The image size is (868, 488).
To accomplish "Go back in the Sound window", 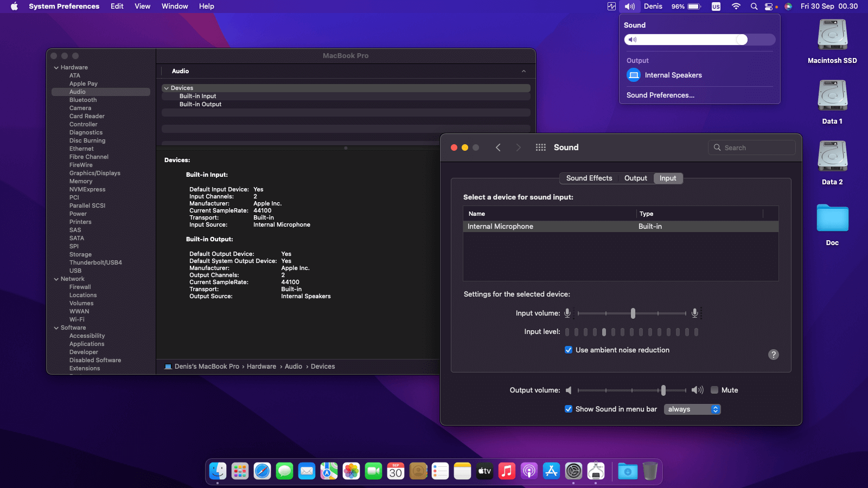I will click(x=498, y=147).
